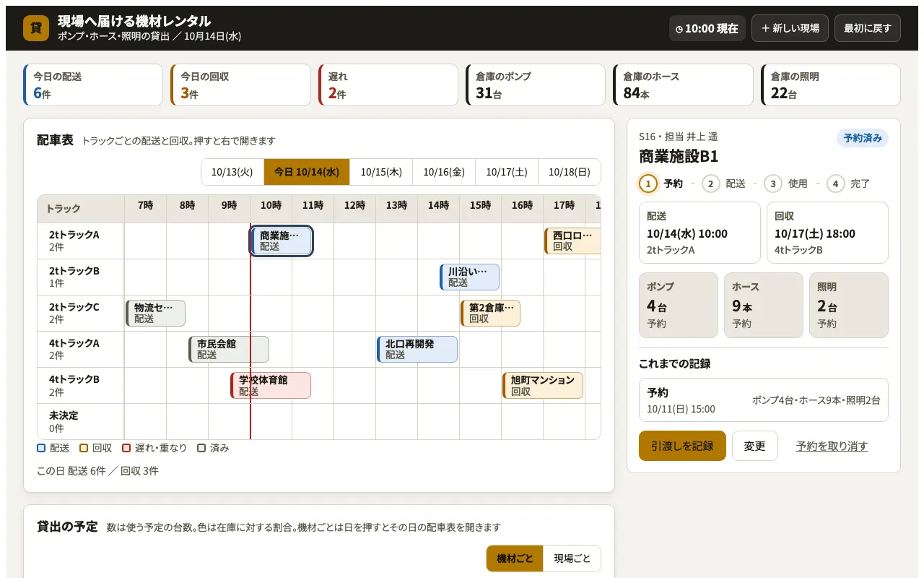Switch to the 10/17(土) date tab
The image size is (924, 578).
pos(507,172)
